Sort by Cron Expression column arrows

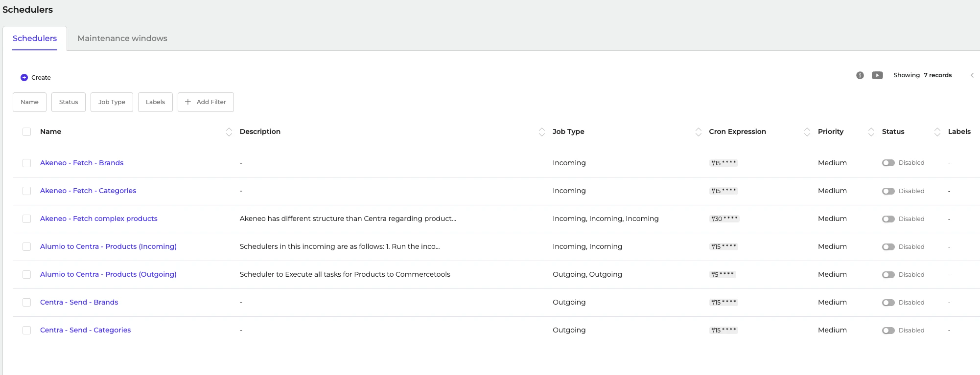(x=807, y=132)
